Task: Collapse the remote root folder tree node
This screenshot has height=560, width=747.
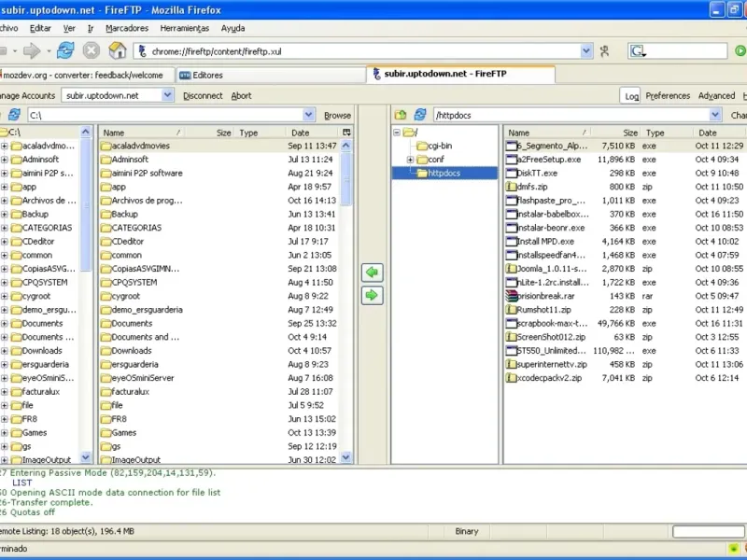Action: [398, 133]
